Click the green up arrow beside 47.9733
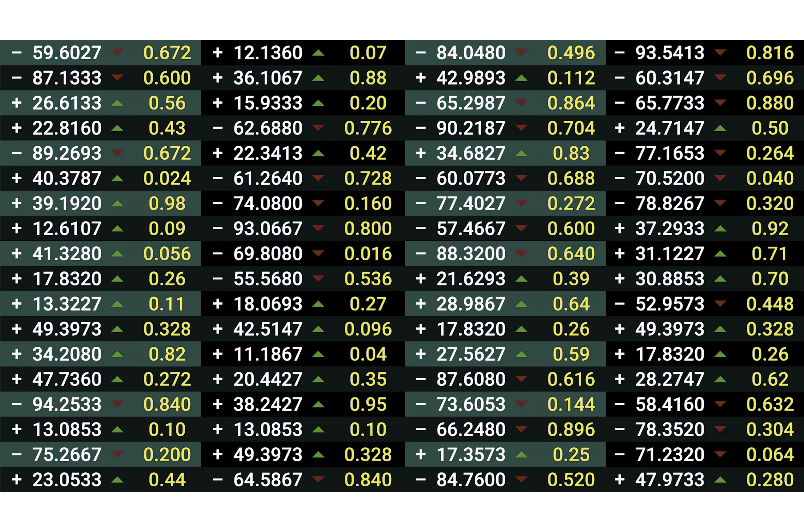Viewport: 804px width, 532px height. 720,480
